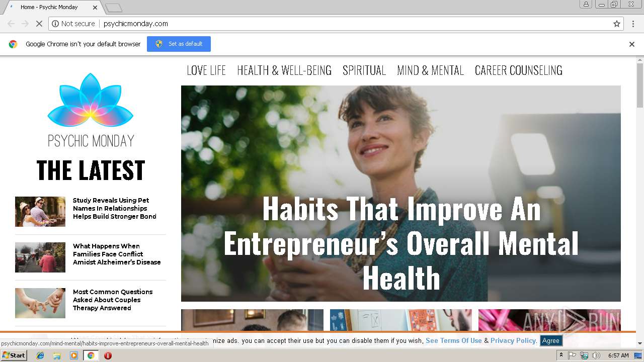Open the Chrome three-dot menu
This screenshot has height=362, width=644.
click(632, 24)
